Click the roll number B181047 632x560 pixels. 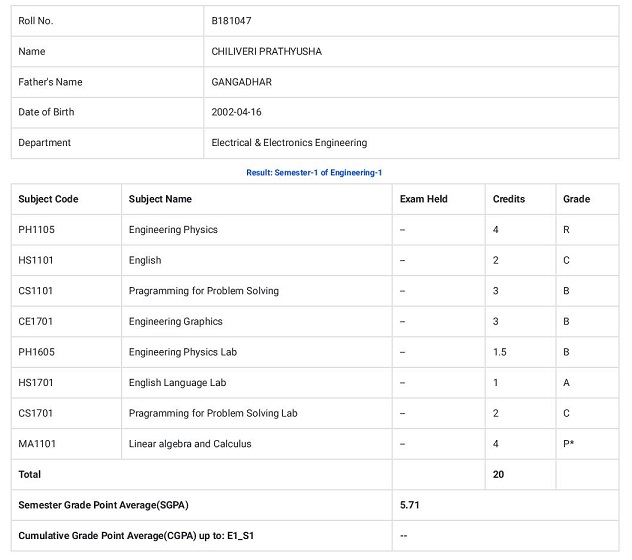pos(232,21)
